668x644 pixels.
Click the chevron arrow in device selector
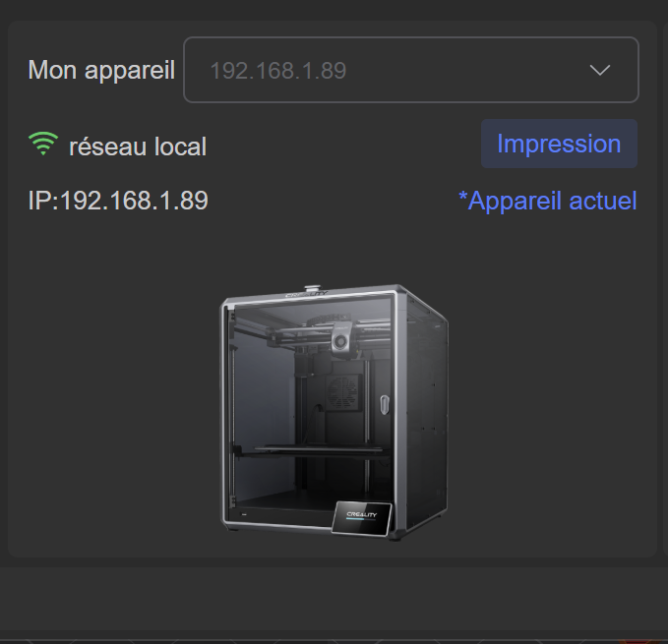pyautogui.click(x=600, y=70)
